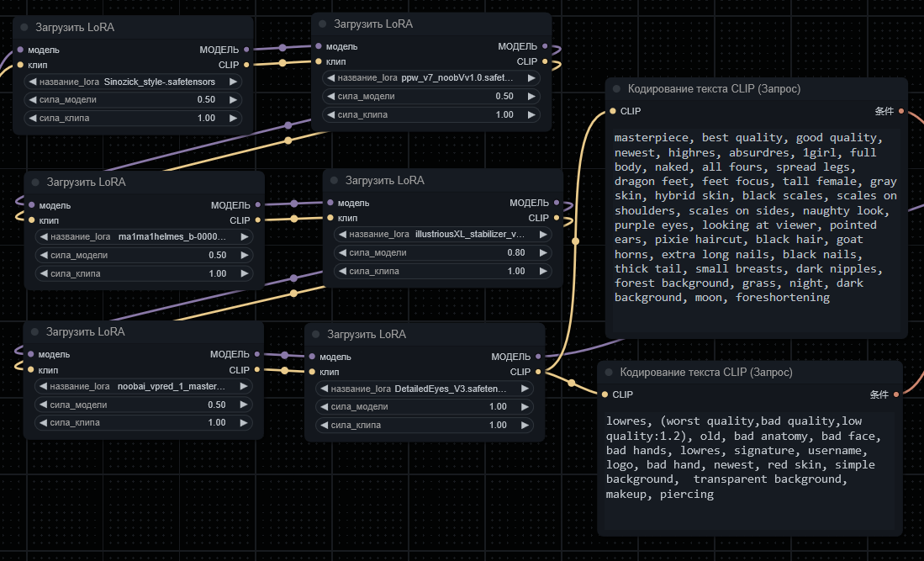Viewport: 924px width, 561px height.
Task: Open the LoRA list showing ppw_v7_noobVv1.0.safet…
Action: [430, 77]
